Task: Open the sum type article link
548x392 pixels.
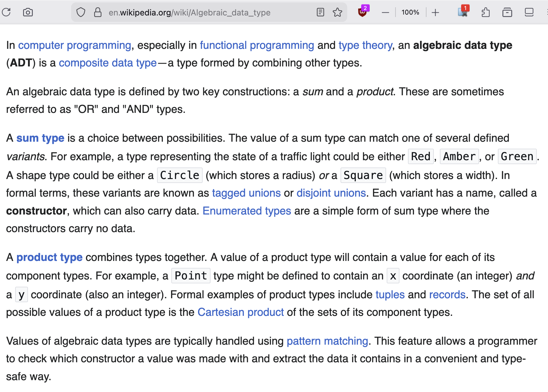Action: (40, 138)
